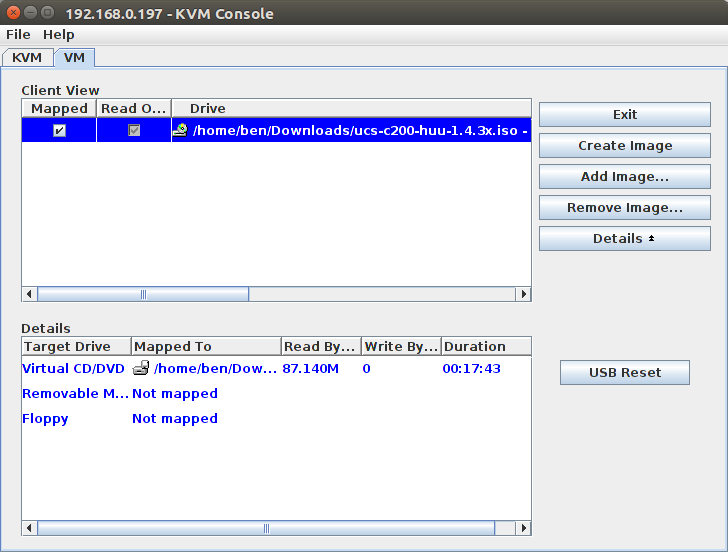Click Not mapped in Floppy row
Image resolution: width=728 pixels, height=552 pixels.
pos(175,418)
